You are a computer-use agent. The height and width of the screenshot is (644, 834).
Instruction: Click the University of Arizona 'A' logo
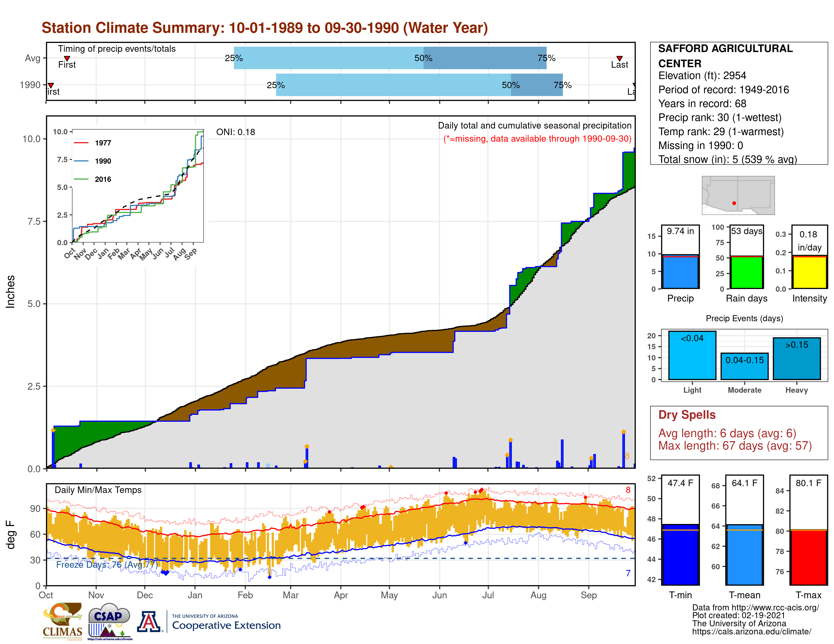pos(149,622)
